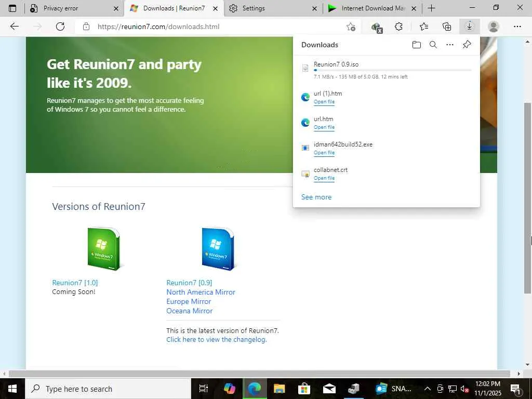This screenshot has width=532, height=399.
Task: Open downloads folder from Downloads panel
Action: click(417, 45)
